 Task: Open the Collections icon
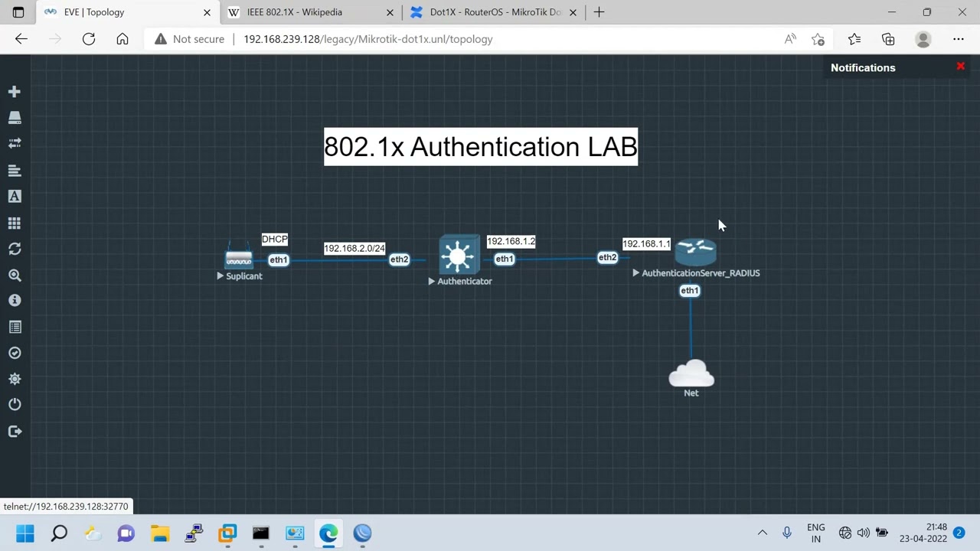pos(888,39)
